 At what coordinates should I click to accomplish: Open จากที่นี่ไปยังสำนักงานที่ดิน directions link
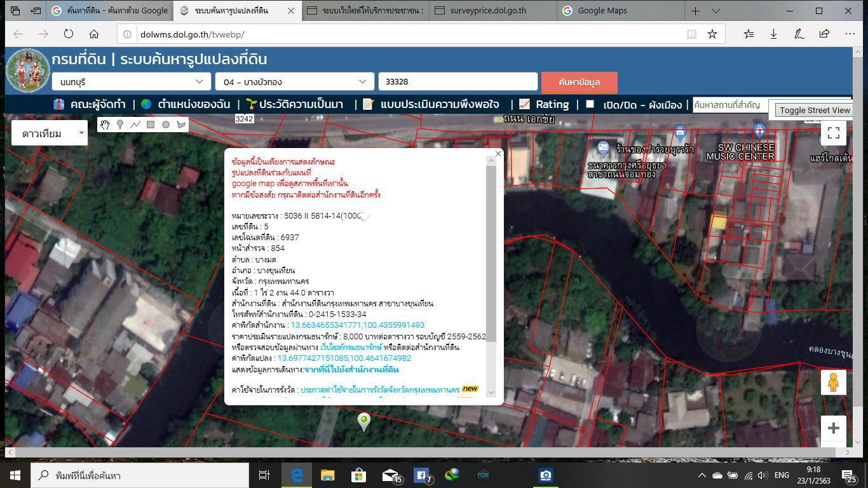point(351,369)
